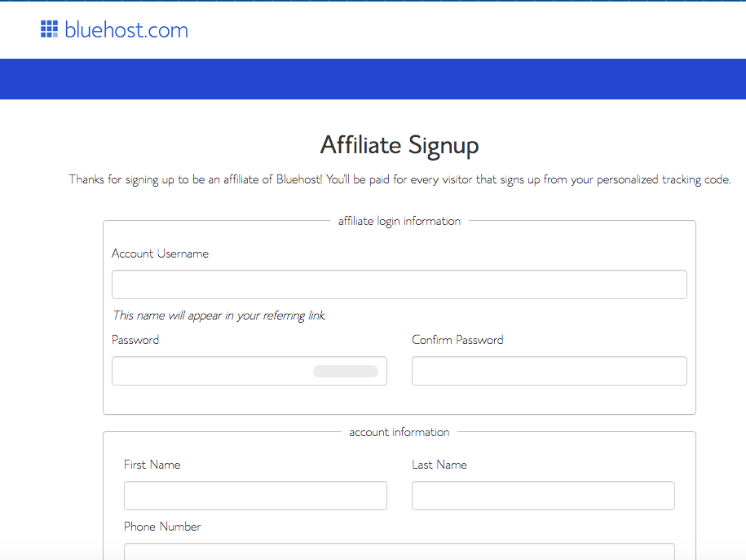The width and height of the screenshot is (746, 560).
Task: Click the Phone Number input field
Action: [399, 551]
